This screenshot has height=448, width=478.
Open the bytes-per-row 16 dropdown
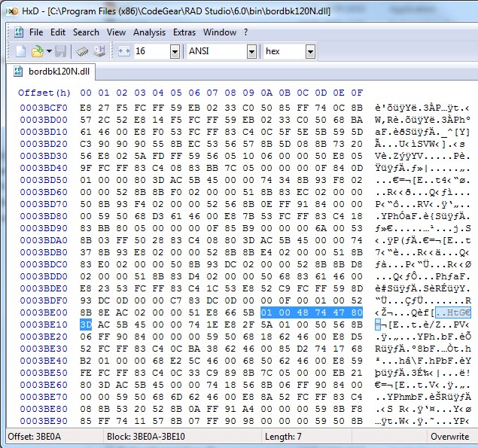coord(175,51)
